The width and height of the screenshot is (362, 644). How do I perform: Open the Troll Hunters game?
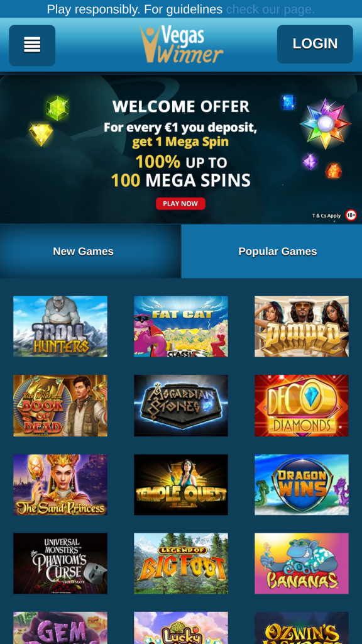coord(60,326)
